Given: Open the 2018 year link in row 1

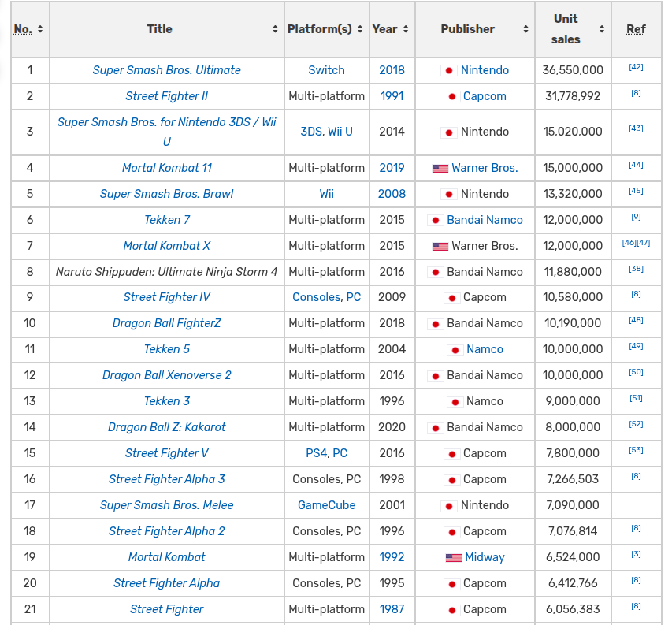Looking at the screenshot, I should pyautogui.click(x=392, y=70).
